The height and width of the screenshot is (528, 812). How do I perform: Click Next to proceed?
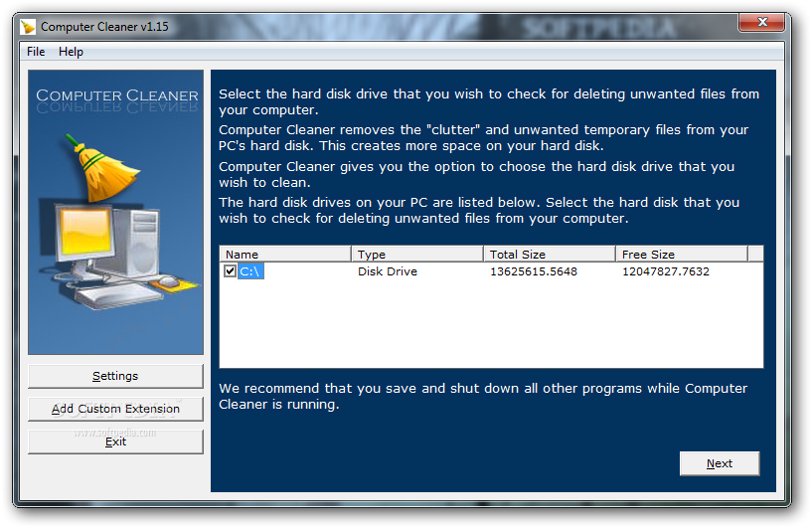[x=720, y=463]
